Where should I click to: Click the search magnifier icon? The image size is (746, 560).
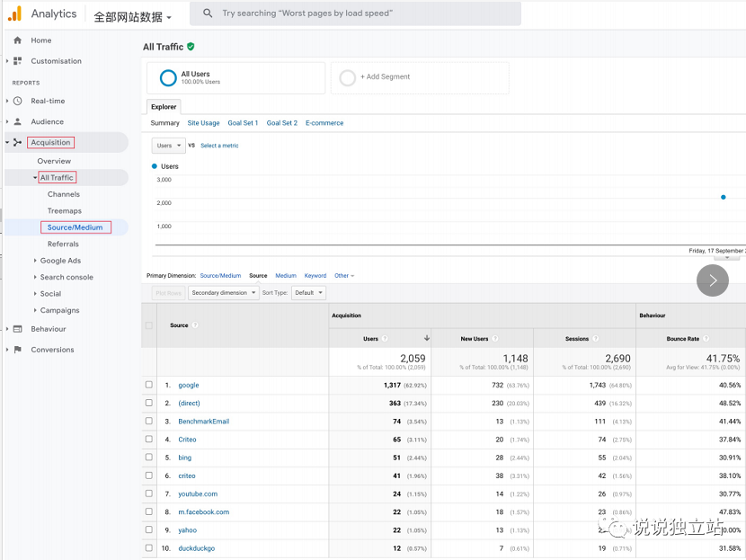pyautogui.click(x=208, y=13)
